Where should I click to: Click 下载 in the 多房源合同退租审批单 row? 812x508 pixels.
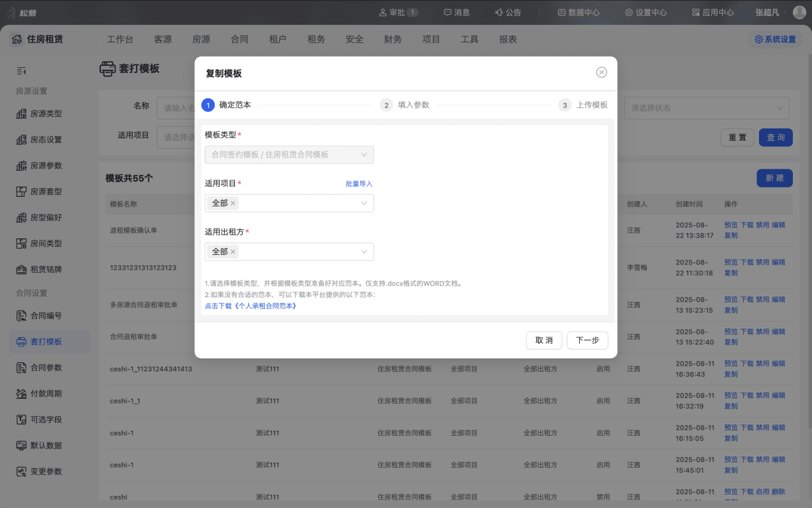click(747, 299)
